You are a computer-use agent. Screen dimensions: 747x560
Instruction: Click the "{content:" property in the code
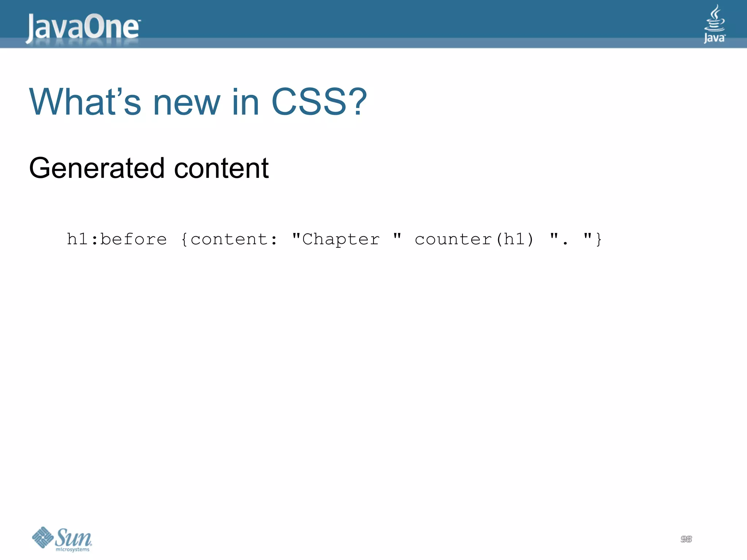click(229, 240)
